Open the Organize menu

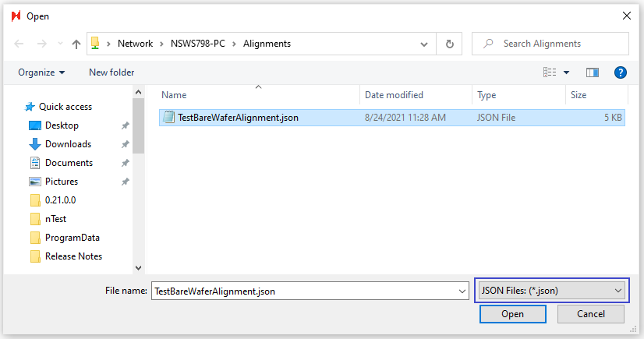[41, 72]
